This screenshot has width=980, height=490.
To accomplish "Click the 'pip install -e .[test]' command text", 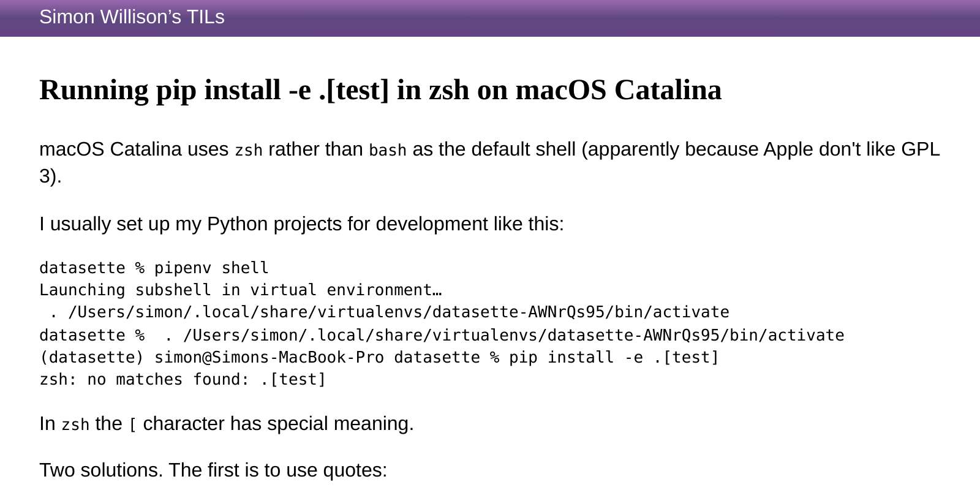I will coord(614,357).
